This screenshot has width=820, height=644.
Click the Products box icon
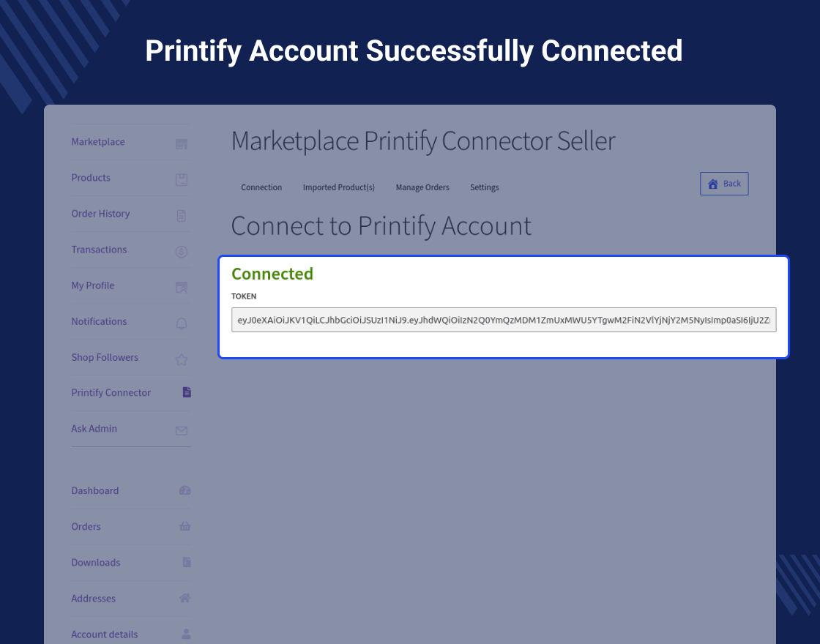pyautogui.click(x=182, y=179)
